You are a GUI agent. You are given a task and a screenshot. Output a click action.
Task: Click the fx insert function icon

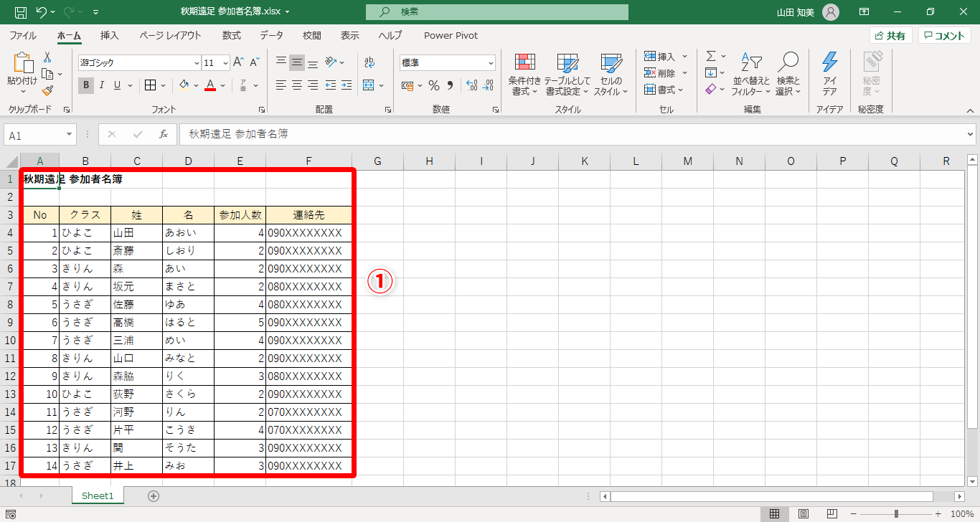(164, 134)
